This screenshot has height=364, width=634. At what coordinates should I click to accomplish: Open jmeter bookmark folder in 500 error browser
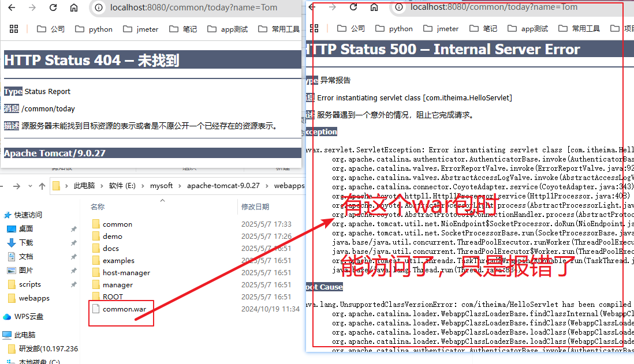point(441,28)
